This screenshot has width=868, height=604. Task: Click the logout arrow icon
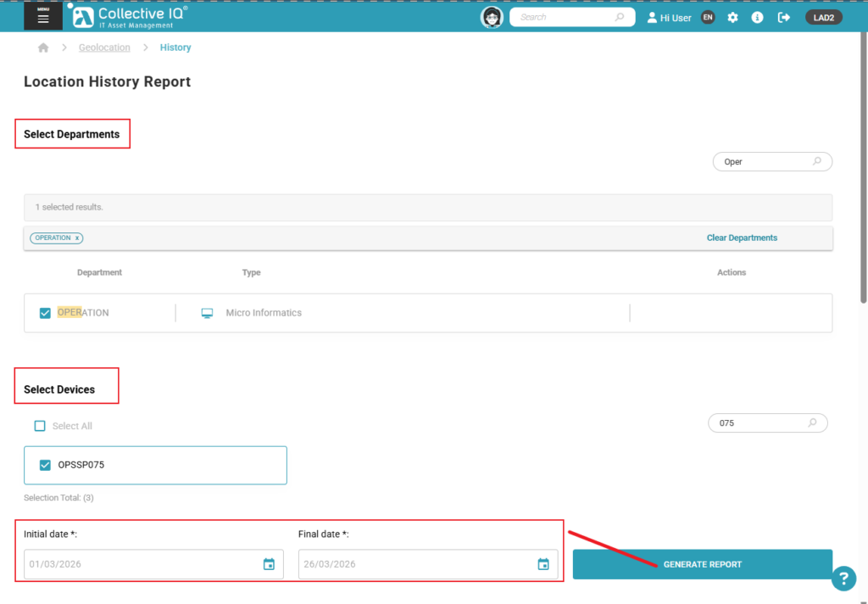pos(784,17)
